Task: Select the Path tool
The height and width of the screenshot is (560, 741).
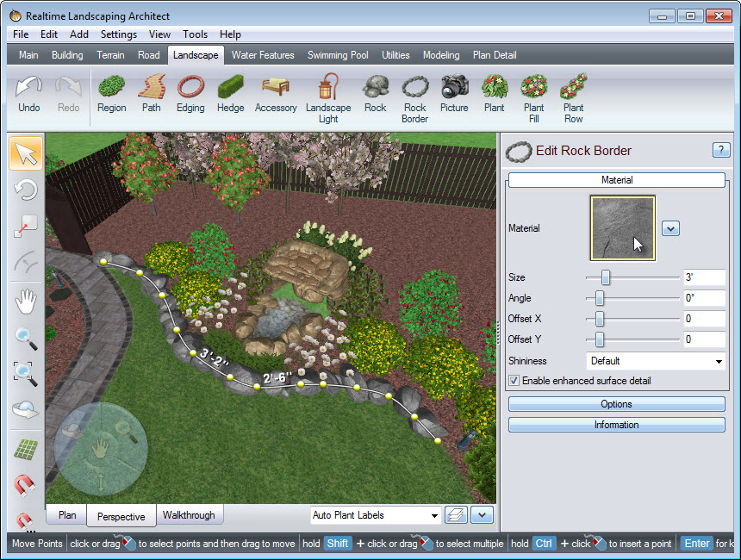Action: 152,94
